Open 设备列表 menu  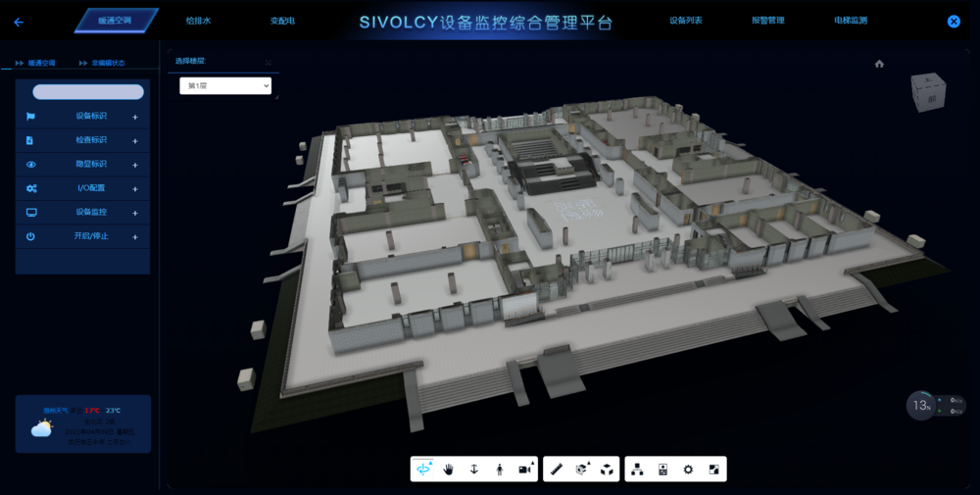(x=686, y=21)
